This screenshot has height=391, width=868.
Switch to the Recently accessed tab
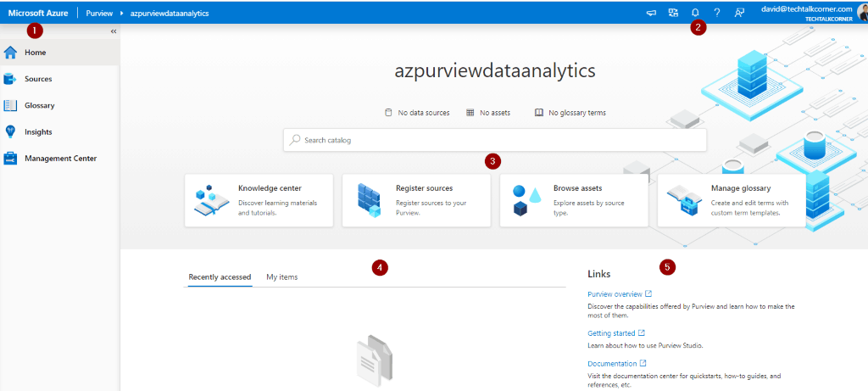220,276
